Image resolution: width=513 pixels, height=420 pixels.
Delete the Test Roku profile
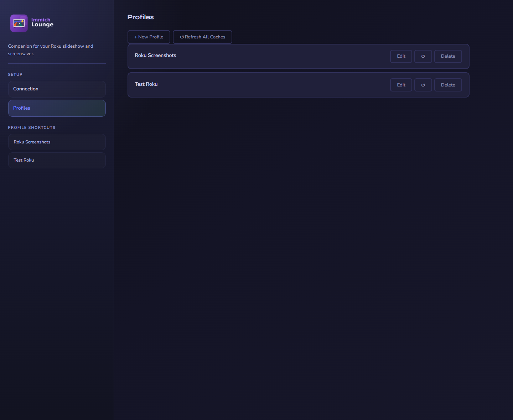[x=448, y=85]
